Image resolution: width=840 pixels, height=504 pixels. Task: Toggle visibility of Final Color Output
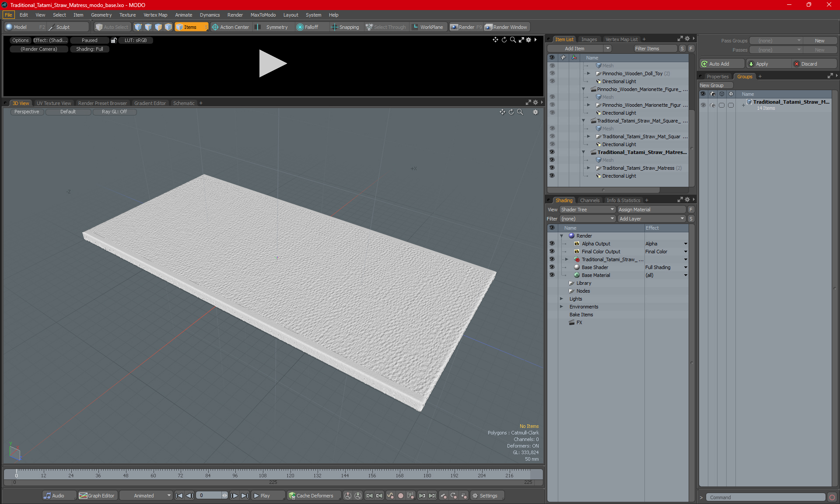coord(552,252)
